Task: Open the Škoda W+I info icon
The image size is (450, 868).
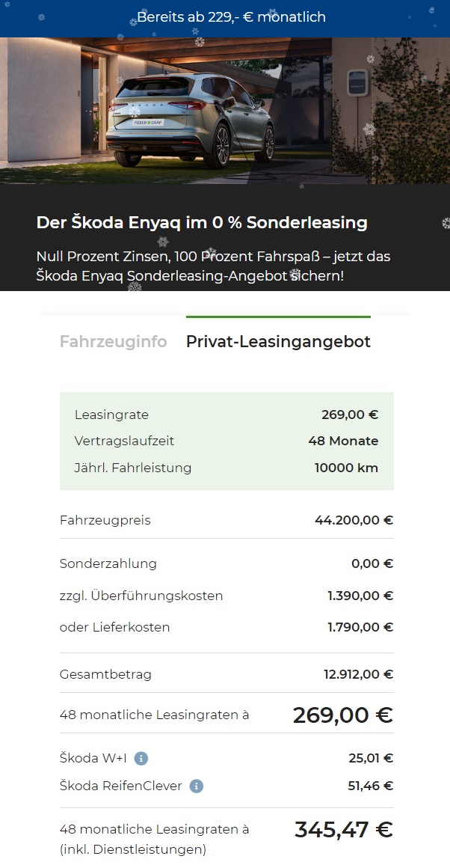Action: 142,758
